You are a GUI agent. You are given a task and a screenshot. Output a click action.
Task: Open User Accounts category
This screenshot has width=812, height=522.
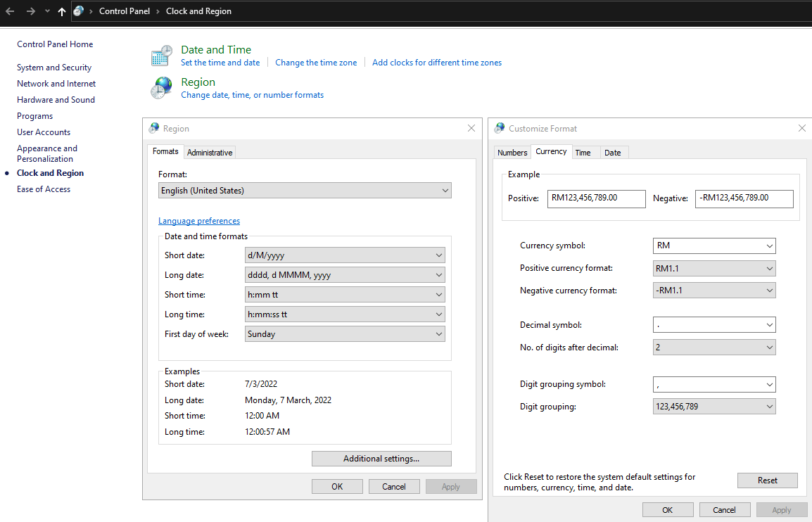[44, 132]
